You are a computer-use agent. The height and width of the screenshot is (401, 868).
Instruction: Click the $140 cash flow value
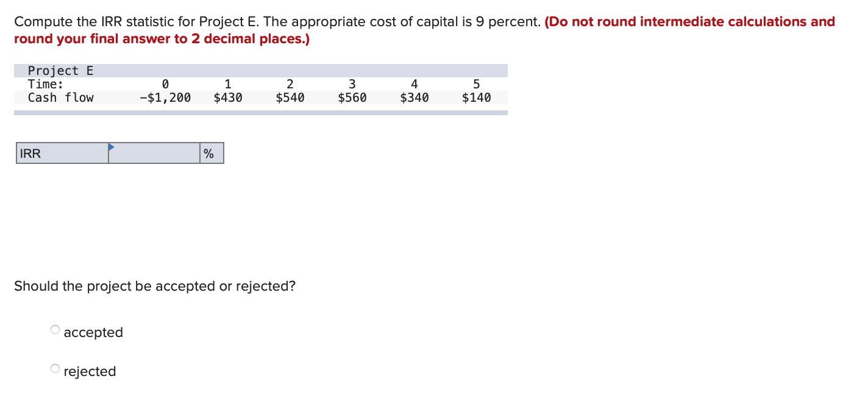pyautogui.click(x=476, y=98)
